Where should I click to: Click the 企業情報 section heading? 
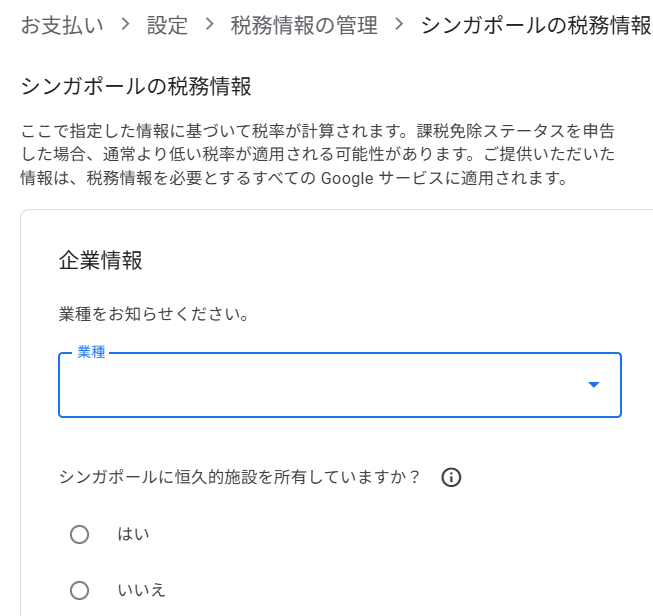(x=100, y=262)
